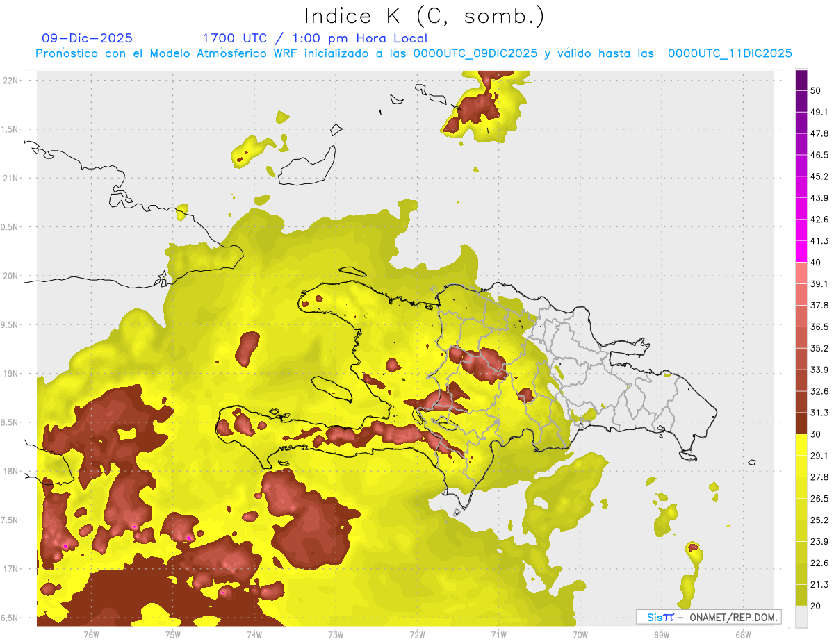Click the '35.2' colorbar value

(x=819, y=348)
